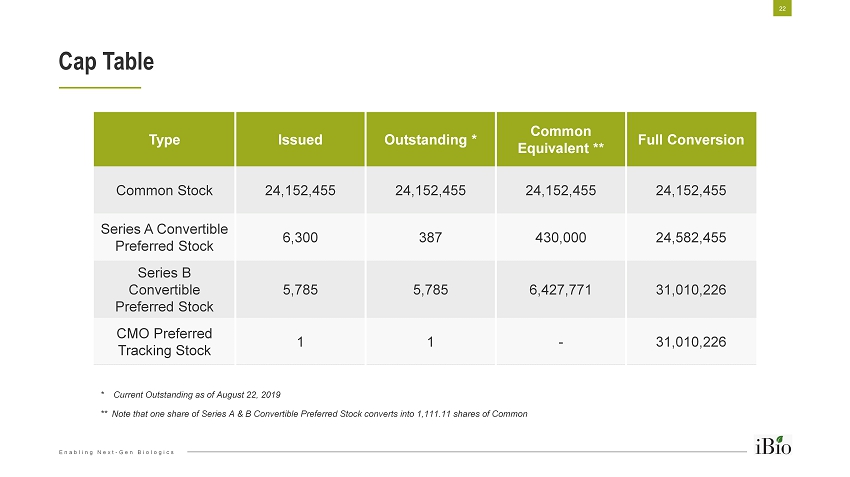Screen dimensions: 850x477
Task: Click the 6,300 issued value cell
Action: (x=300, y=238)
